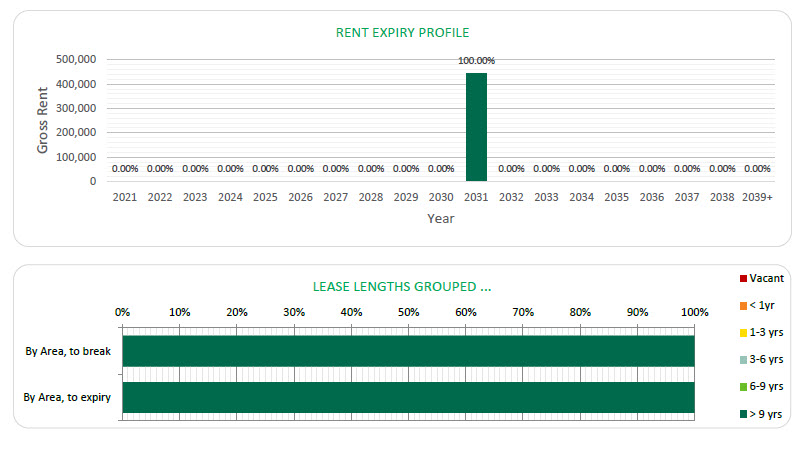809x449 pixels.
Task: Click the light green 6-9 yrs swatch
Action: (x=743, y=386)
